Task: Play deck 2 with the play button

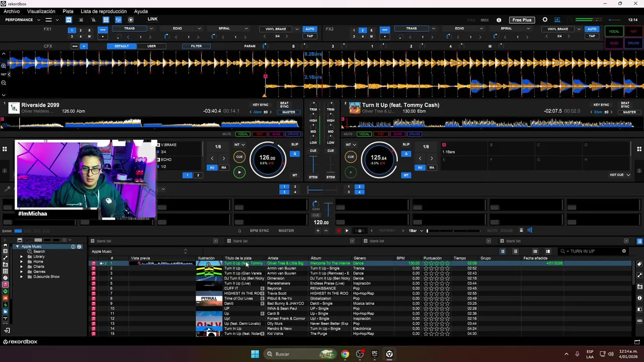Action: click(x=351, y=172)
